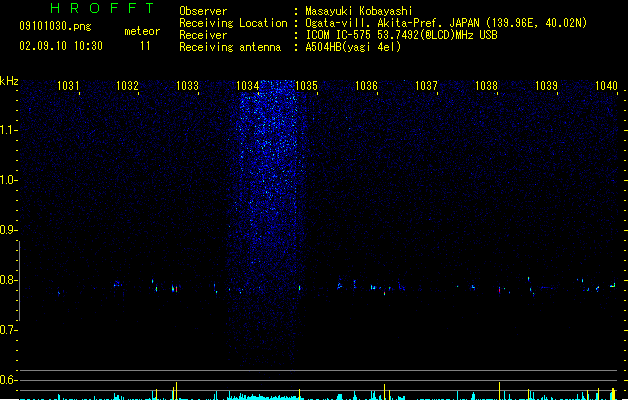This screenshot has height=400, width=629.
Task: Click location text Ogata-vill. Akita-Pref. JAPAN
Action: coord(393,23)
